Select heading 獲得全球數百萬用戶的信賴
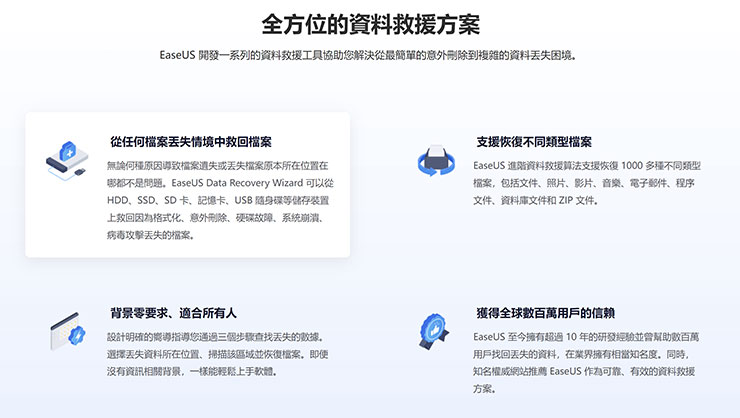740x418 pixels. (546, 313)
